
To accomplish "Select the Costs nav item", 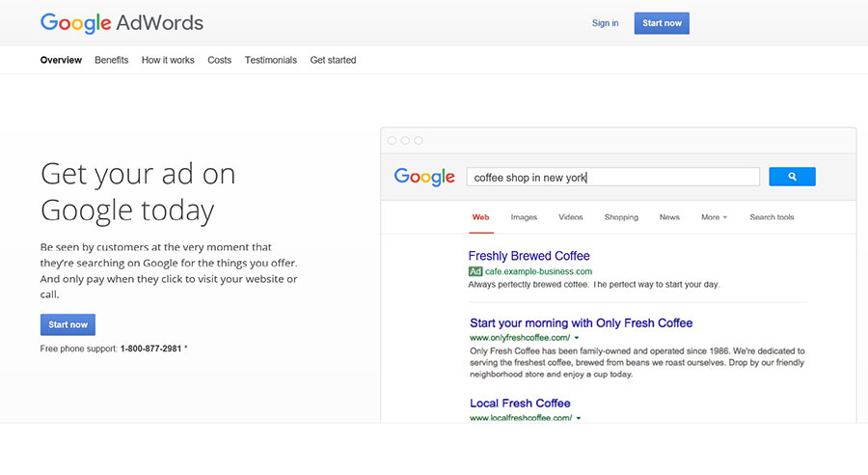I will click(x=219, y=60).
